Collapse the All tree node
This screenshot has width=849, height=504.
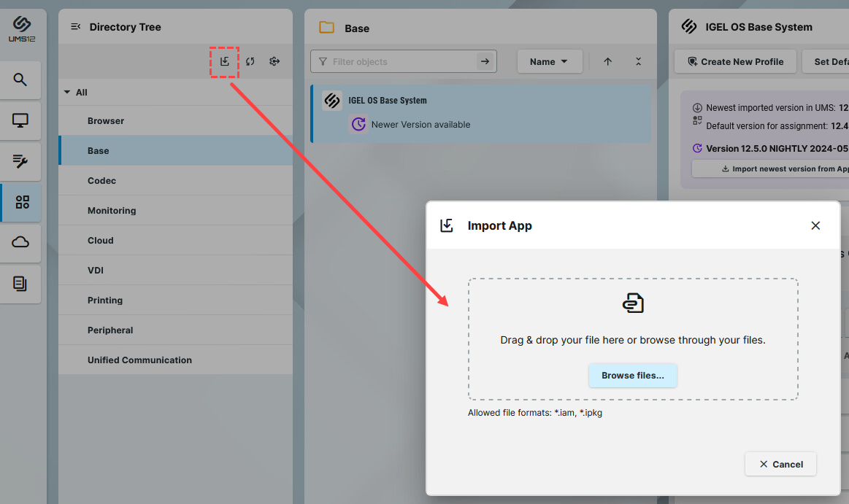67,93
